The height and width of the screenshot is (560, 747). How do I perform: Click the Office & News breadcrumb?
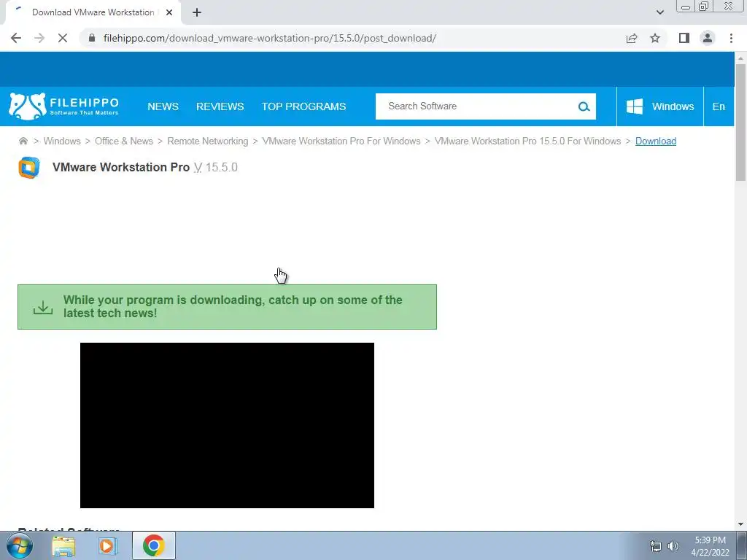click(124, 141)
